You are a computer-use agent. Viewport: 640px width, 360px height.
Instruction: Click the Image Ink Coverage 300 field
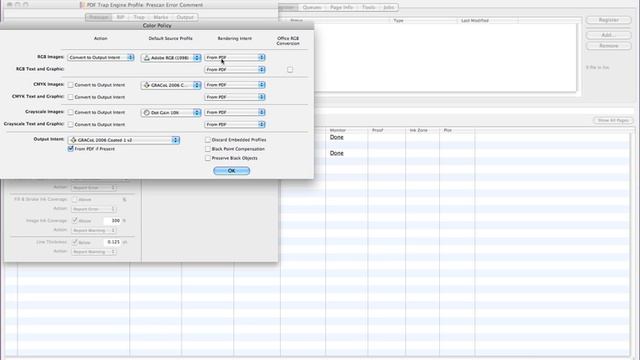[112, 221]
